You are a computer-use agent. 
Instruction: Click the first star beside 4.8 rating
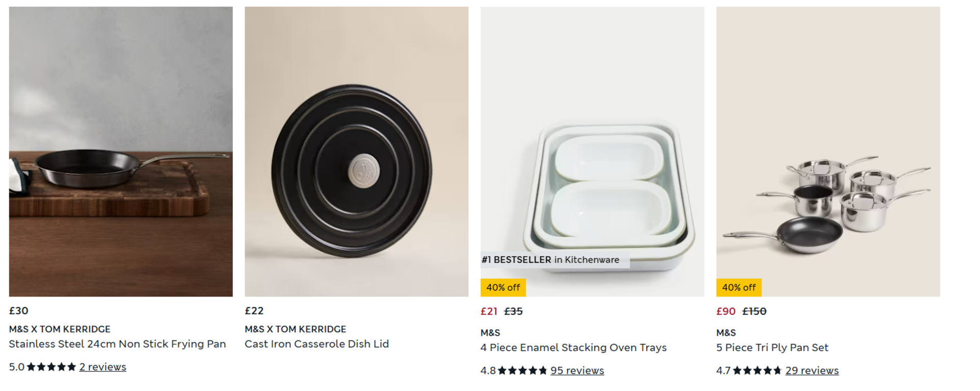(503, 370)
